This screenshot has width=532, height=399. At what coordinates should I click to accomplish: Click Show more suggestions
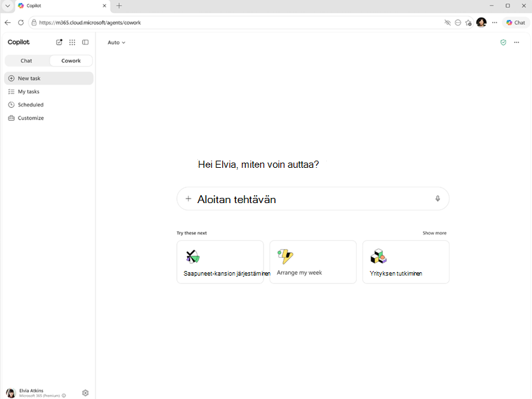(x=434, y=233)
